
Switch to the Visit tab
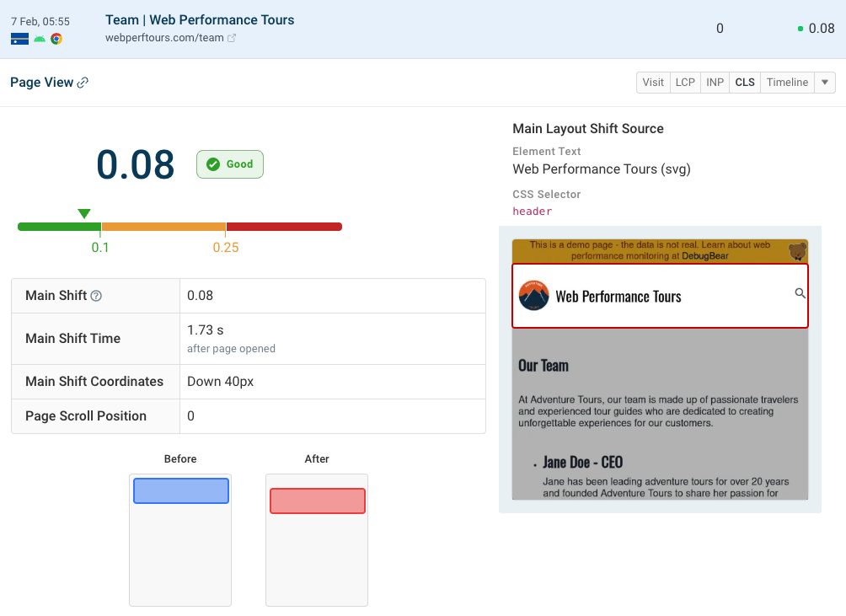[x=653, y=83]
